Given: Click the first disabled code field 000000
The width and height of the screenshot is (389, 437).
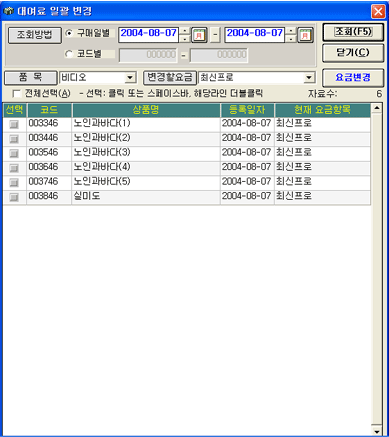Looking at the screenshot, I should [x=148, y=55].
